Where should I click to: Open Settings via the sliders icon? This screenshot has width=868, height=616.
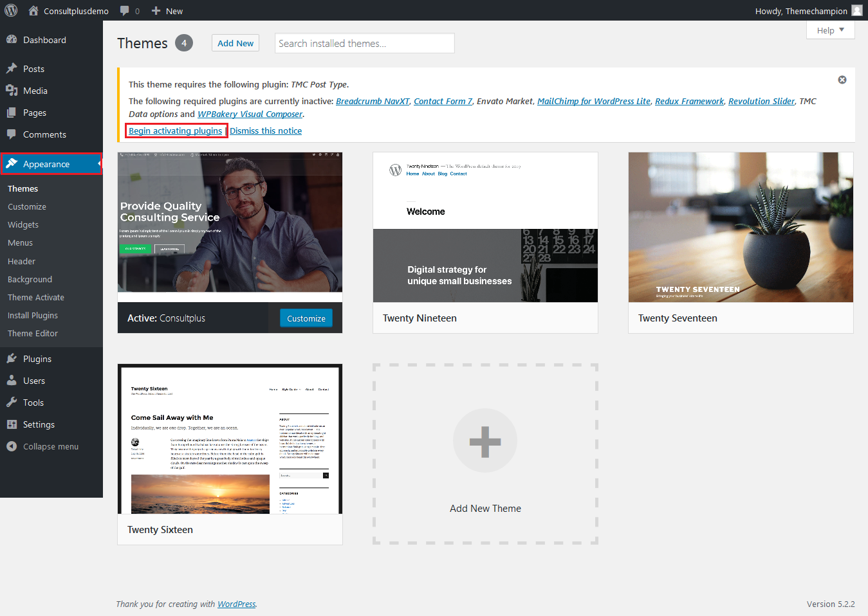coord(12,424)
